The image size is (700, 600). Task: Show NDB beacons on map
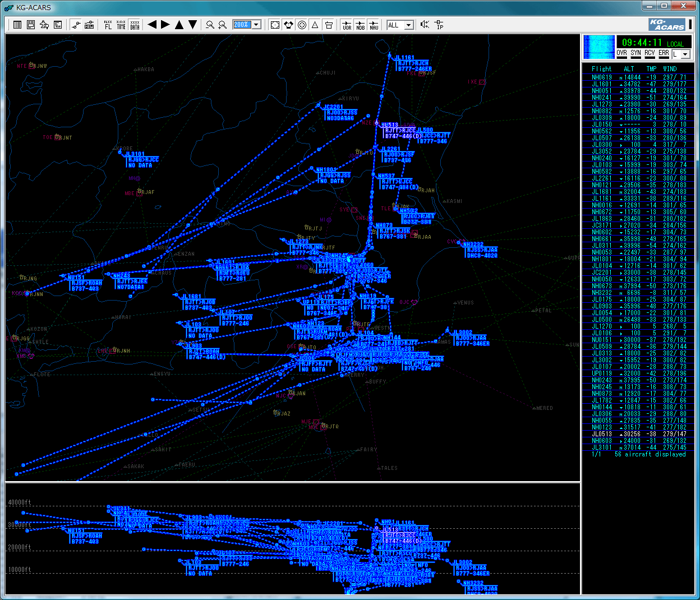pos(360,25)
